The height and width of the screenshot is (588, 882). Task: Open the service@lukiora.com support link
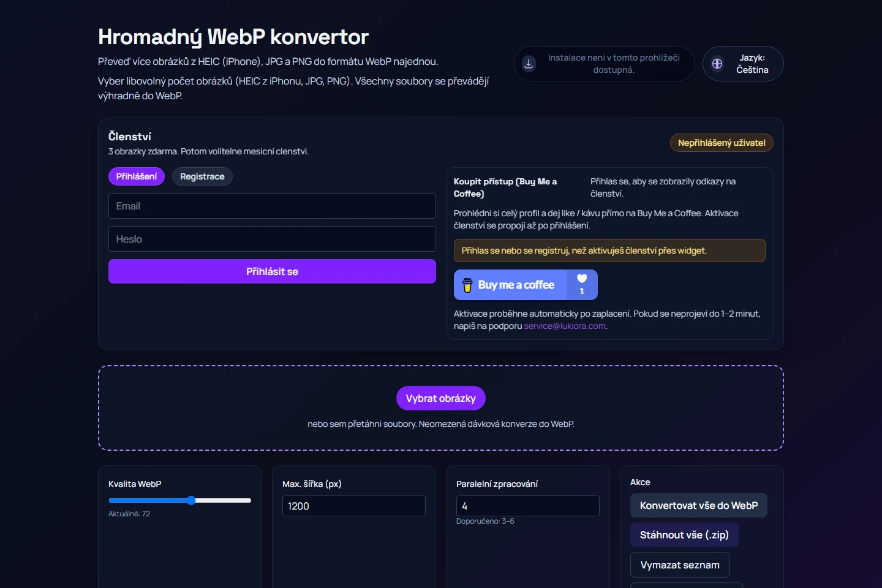pyautogui.click(x=565, y=326)
